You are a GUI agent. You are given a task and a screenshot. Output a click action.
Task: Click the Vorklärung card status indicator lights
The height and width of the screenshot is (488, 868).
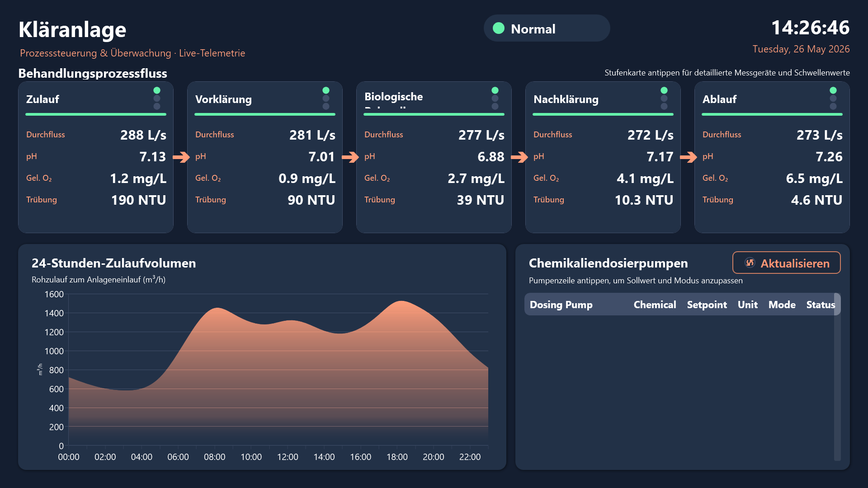pos(326,99)
